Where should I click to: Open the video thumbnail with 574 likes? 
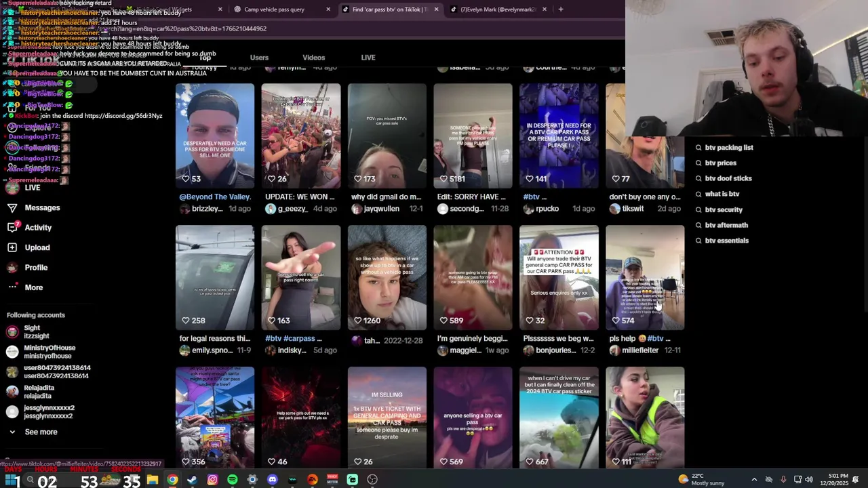coord(645,277)
